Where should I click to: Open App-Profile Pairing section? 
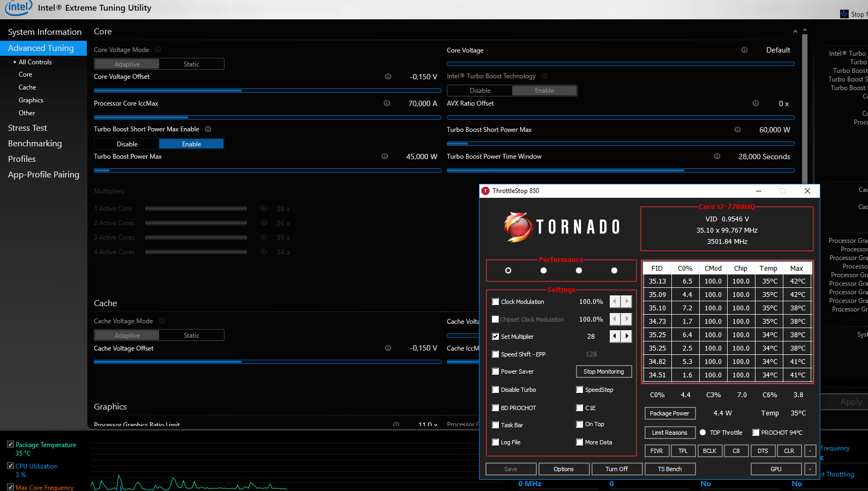(43, 175)
